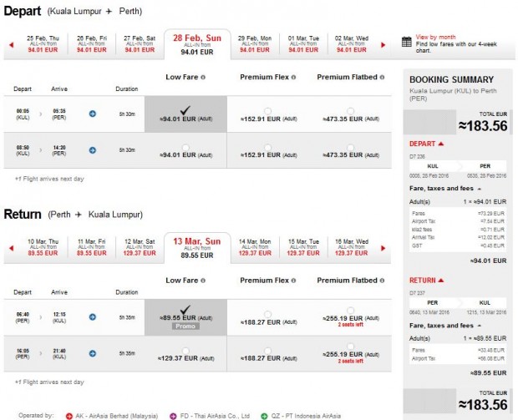
Task: Click the AK AirAsia Berhad operator icon
Action: coord(69,416)
